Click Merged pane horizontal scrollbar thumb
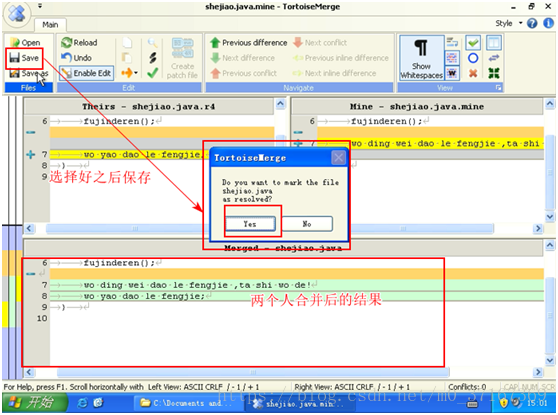The height and width of the screenshot is (415, 558). (253, 372)
